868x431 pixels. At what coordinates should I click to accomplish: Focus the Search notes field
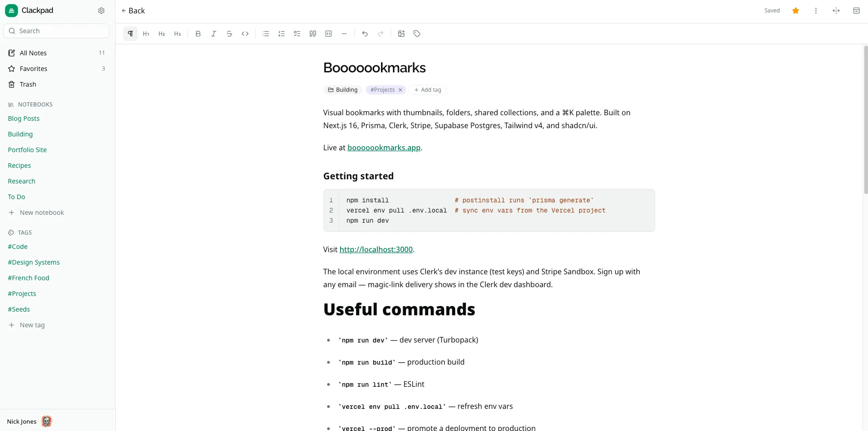[x=57, y=31]
